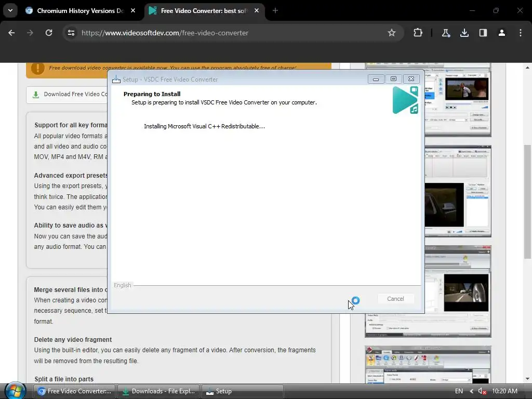This screenshot has width=532, height=399.
Task: Click 'Installing Microsoft Visual C++ Redistributable...' status
Action: coord(204,126)
